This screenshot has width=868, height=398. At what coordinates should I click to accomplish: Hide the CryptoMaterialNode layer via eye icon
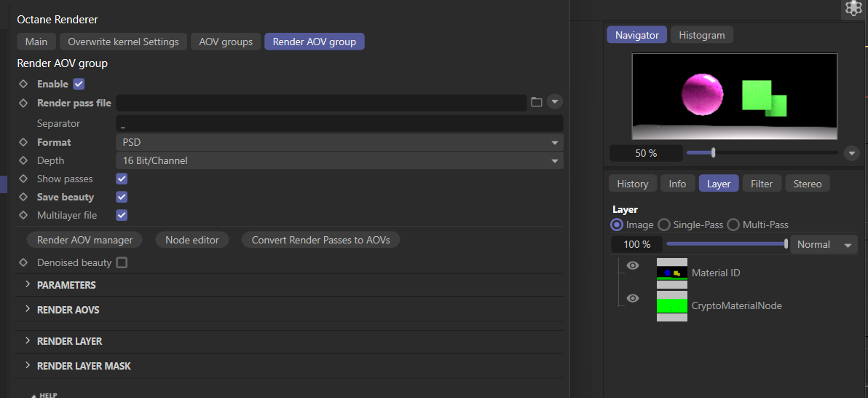(x=633, y=298)
